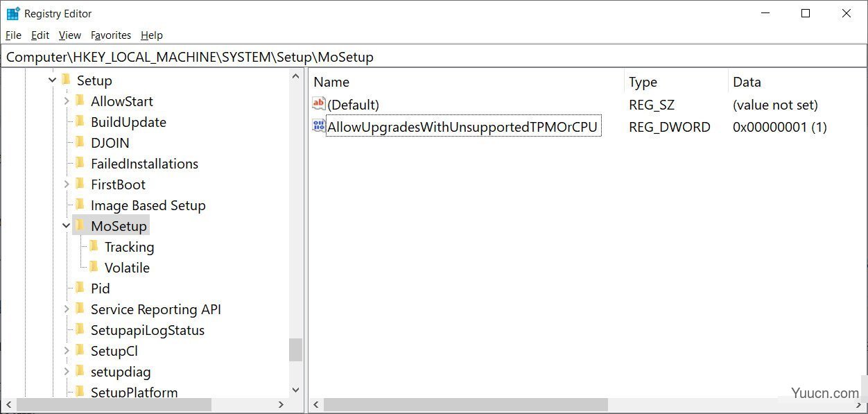This screenshot has width=868, height=414.
Task: Open the Edit menu
Action: [x=40, y=35]
